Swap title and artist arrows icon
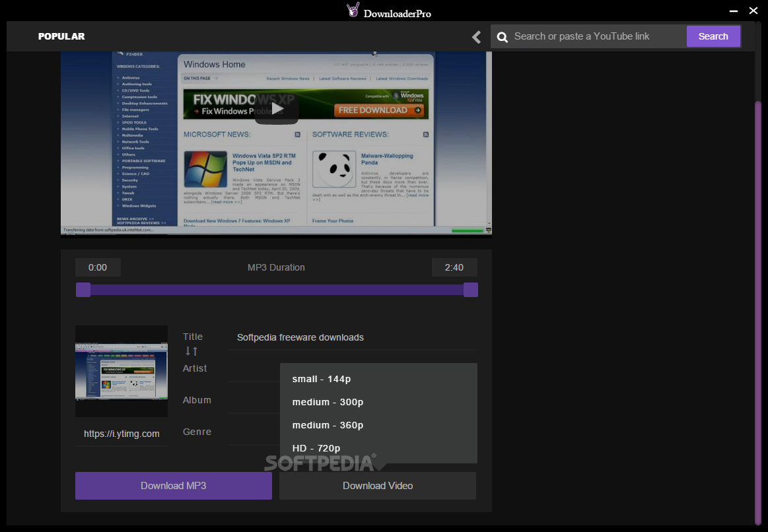This screenshot has width=768, height=532. pyautogui.click(x=192, y=351)
